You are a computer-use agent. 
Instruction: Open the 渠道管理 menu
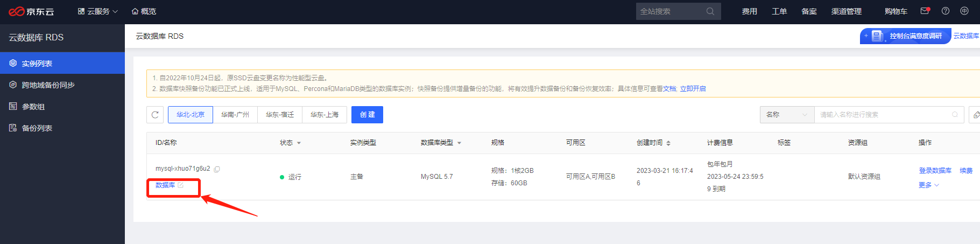tap(846, 11)
